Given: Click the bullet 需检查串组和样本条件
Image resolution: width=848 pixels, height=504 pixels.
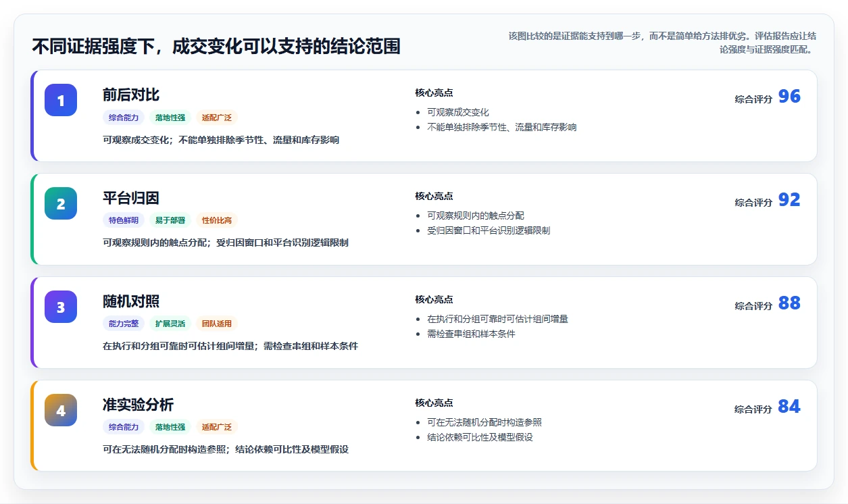Looking at the screenshot, I should [471, 334].
